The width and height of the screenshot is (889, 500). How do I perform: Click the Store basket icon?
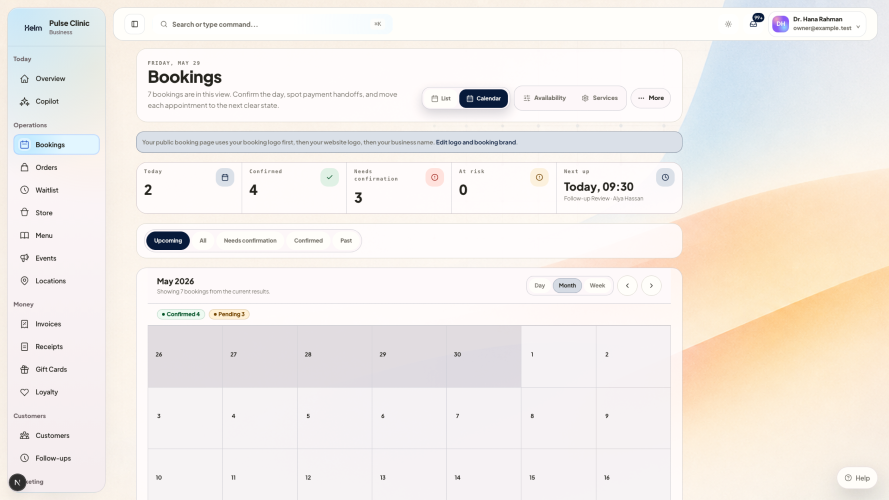(24, 213)
